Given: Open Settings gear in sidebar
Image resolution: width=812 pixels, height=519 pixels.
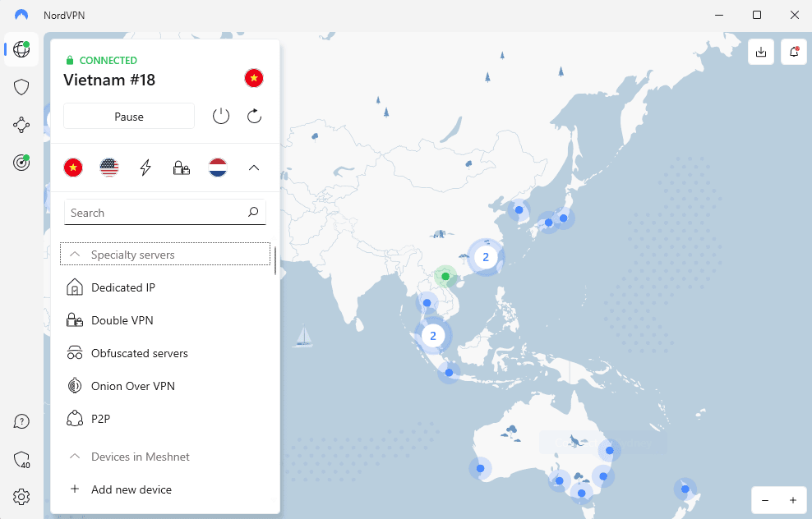Looking at the screenshot, I should (x=21, y=497).
